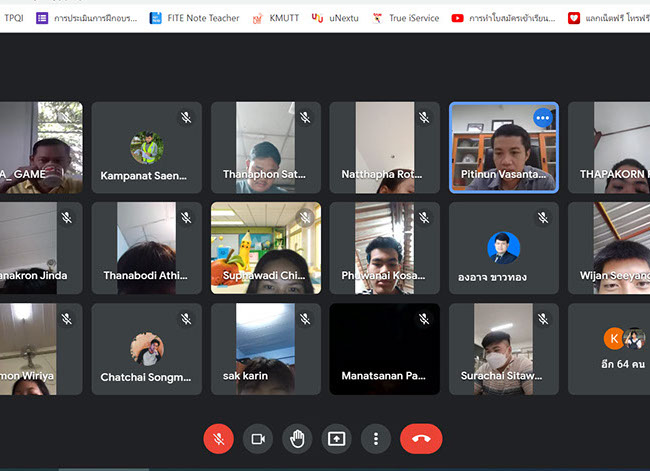Expand the 64 more participants tile
The height and width of the screenshot is (471, 650).
[x=610, y=350]
